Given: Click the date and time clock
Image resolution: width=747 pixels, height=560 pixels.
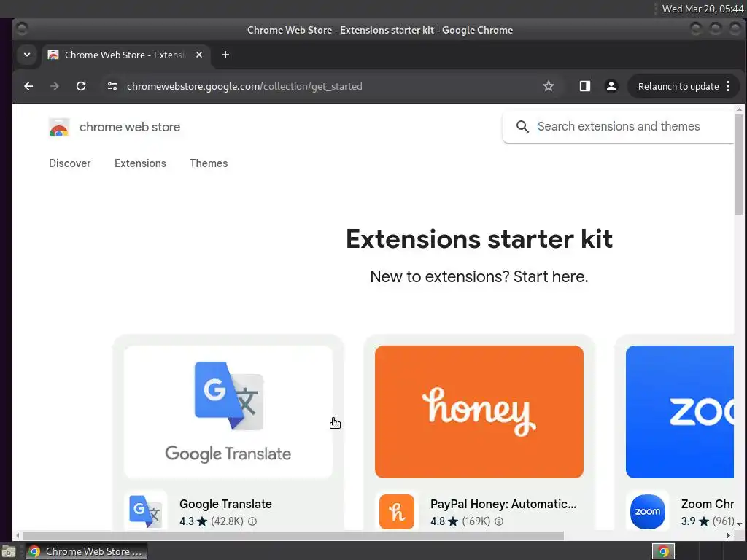Looking at the screenshot, I should [x=703, y=9].
